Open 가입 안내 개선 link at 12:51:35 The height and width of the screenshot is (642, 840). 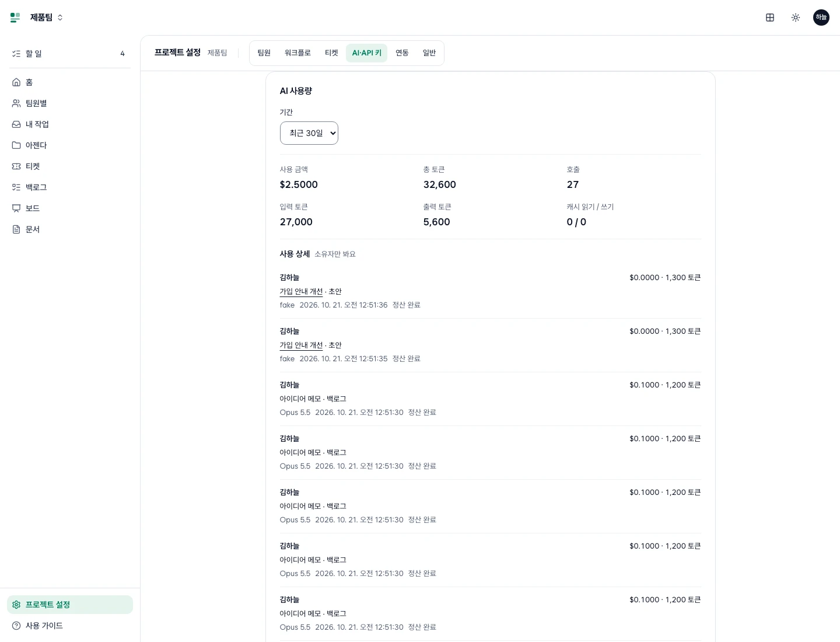click(301, 346)
